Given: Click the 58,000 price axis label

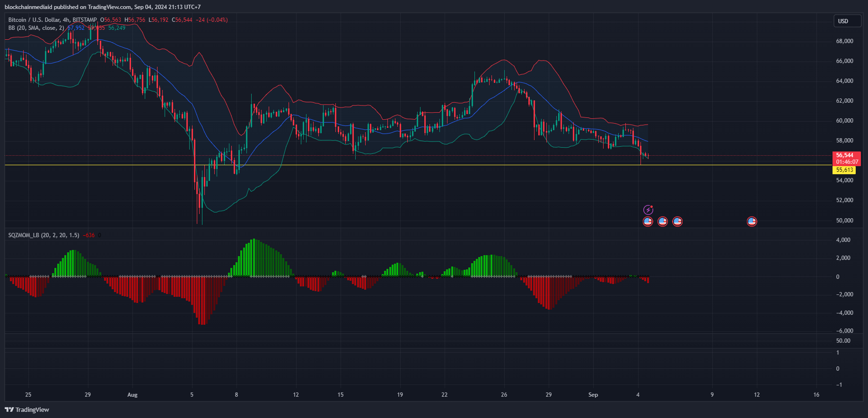Looking at the screenshot, I should [845, 141].
